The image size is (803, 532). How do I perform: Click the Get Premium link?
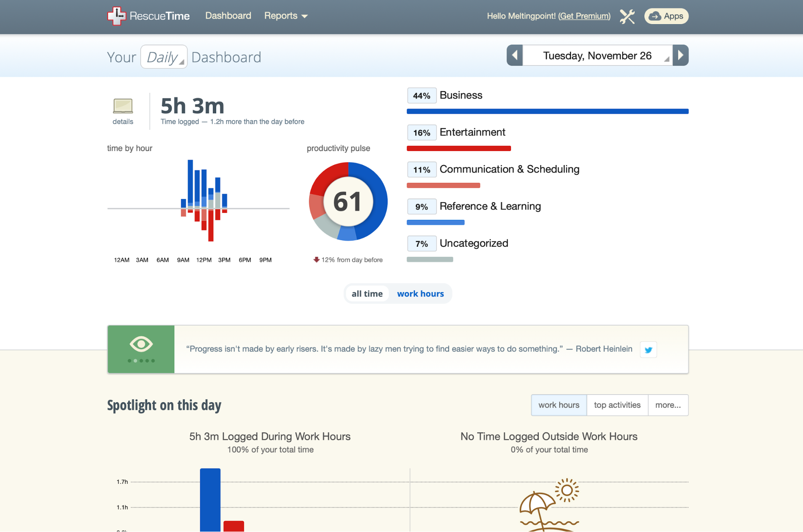pyautogui.click(x=584, y=16)
